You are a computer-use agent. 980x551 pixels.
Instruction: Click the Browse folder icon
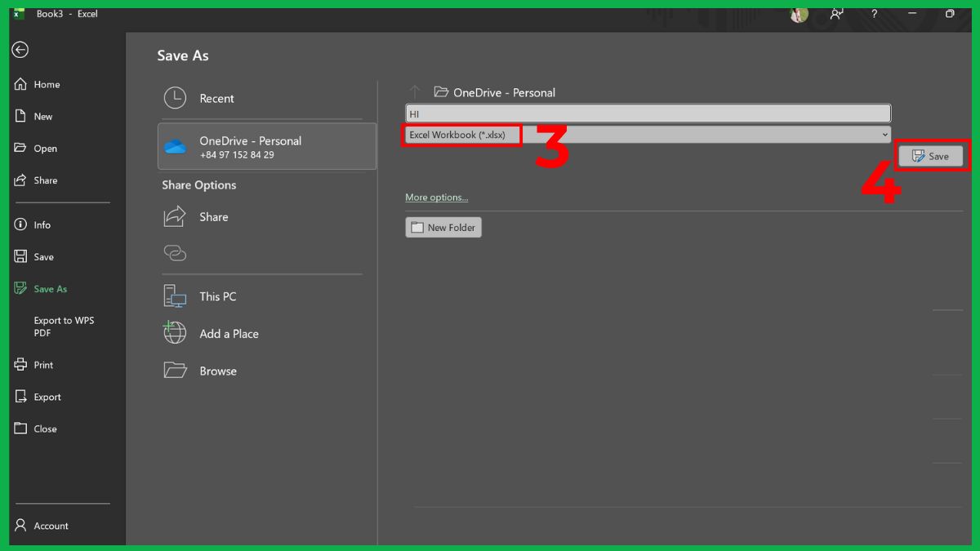(175, 371)
